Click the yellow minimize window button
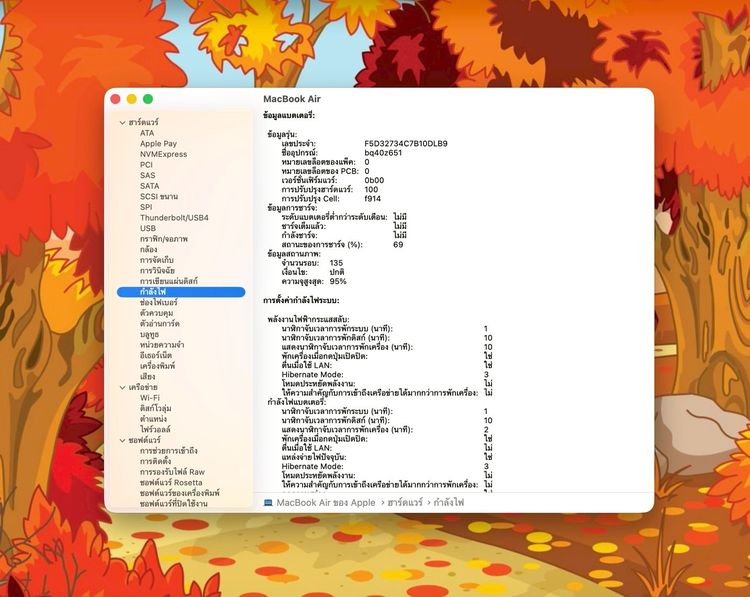Image resolution: width=750 pixels, height=597 pixels. click(132, 99)
